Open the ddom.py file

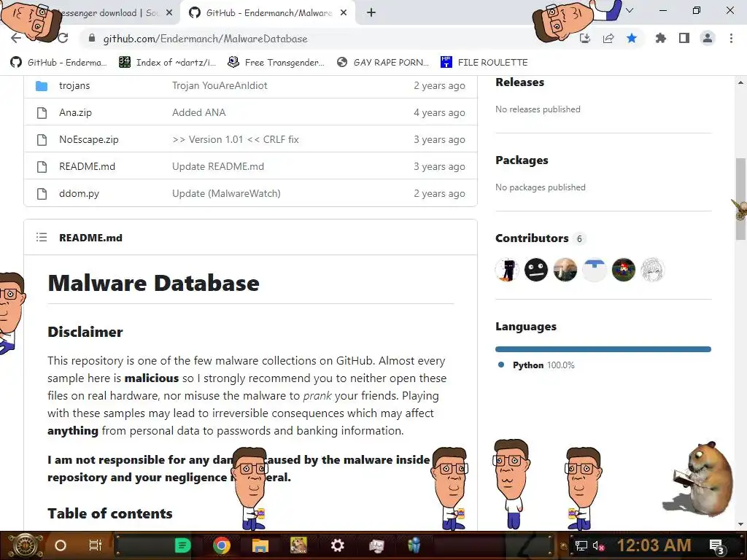click(79, 194)
